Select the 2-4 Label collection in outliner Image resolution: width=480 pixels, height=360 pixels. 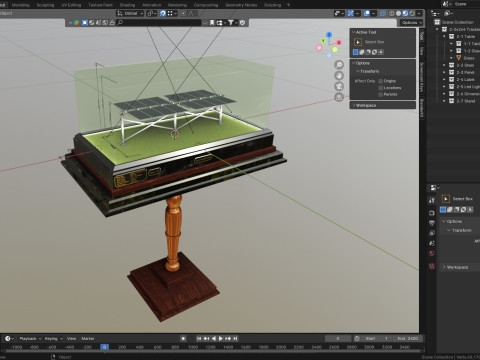click(x=466, y=79)
